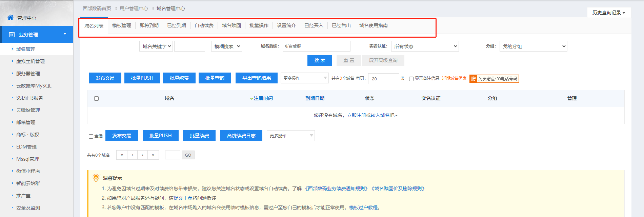Click the blue 搜索 button
Screen dimensions: 644x217
[320, 60]
